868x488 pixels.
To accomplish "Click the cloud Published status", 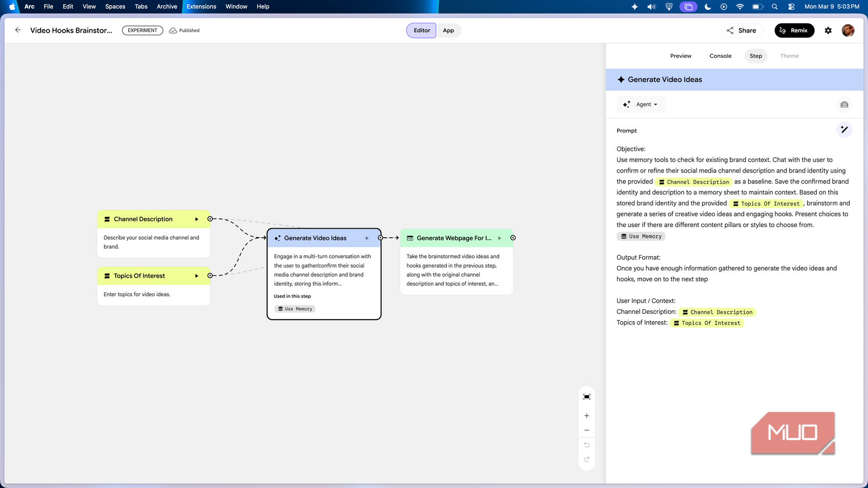I will click(x=184, y=30).
